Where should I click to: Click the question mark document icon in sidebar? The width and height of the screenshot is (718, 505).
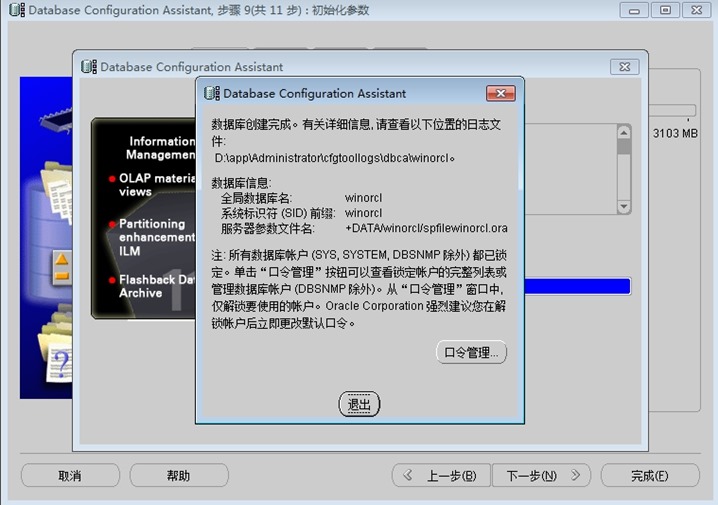pos(60,364)
